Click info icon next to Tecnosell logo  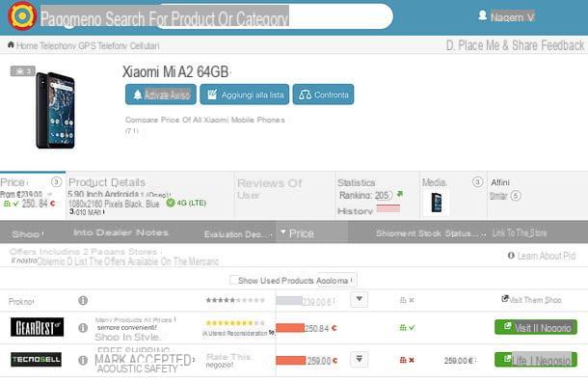pyautogui.click(x=83, y=361)
